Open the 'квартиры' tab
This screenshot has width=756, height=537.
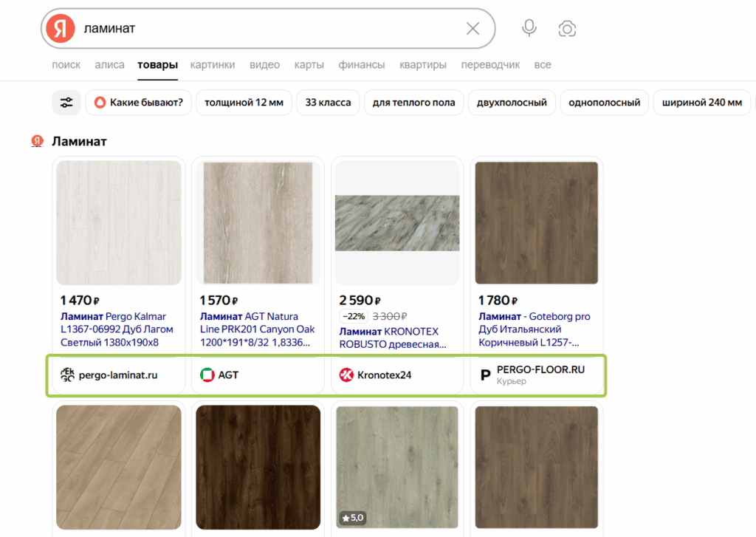[423, 65]
